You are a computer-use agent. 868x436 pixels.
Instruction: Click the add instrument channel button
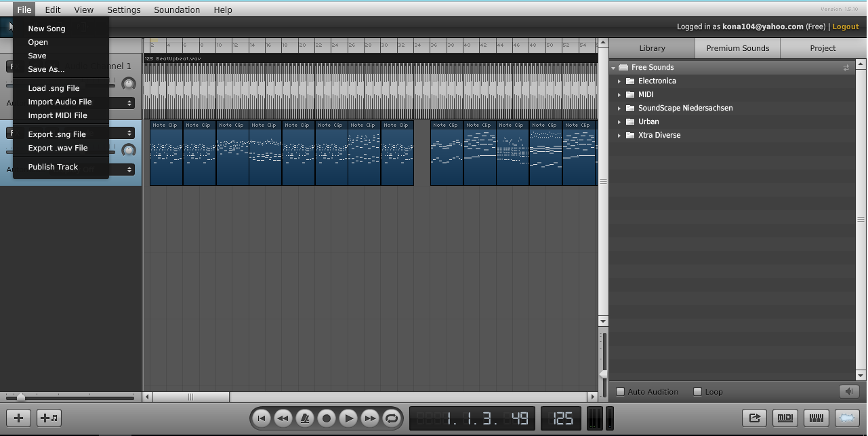[x=49, y=418]
